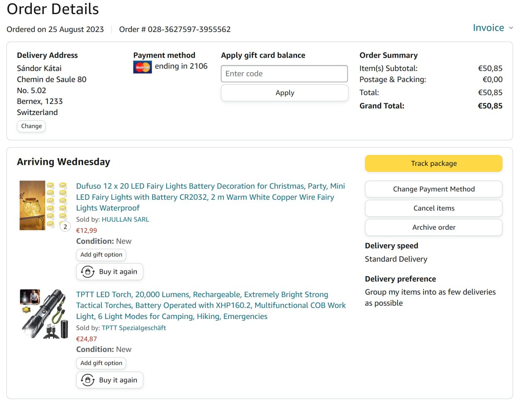
Task: Click the gift card code input field
Action: point(284,74)
